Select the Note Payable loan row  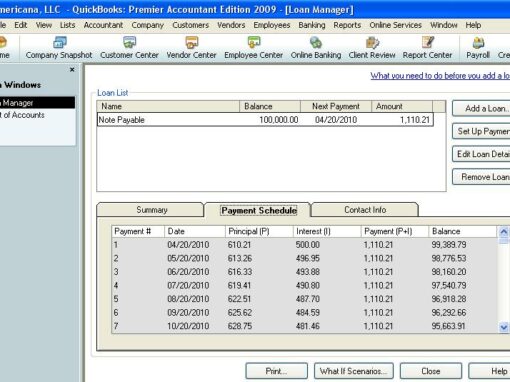click(265, 120)
